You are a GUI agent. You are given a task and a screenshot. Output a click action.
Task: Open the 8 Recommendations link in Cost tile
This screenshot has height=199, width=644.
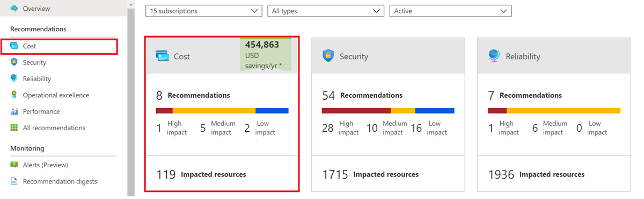point(193,96)
